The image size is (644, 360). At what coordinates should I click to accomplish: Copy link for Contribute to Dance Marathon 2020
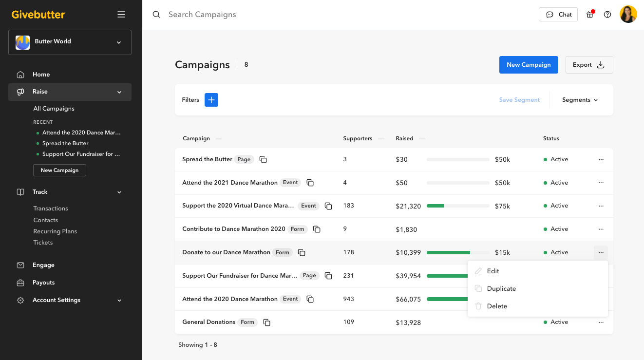[317, 229]
